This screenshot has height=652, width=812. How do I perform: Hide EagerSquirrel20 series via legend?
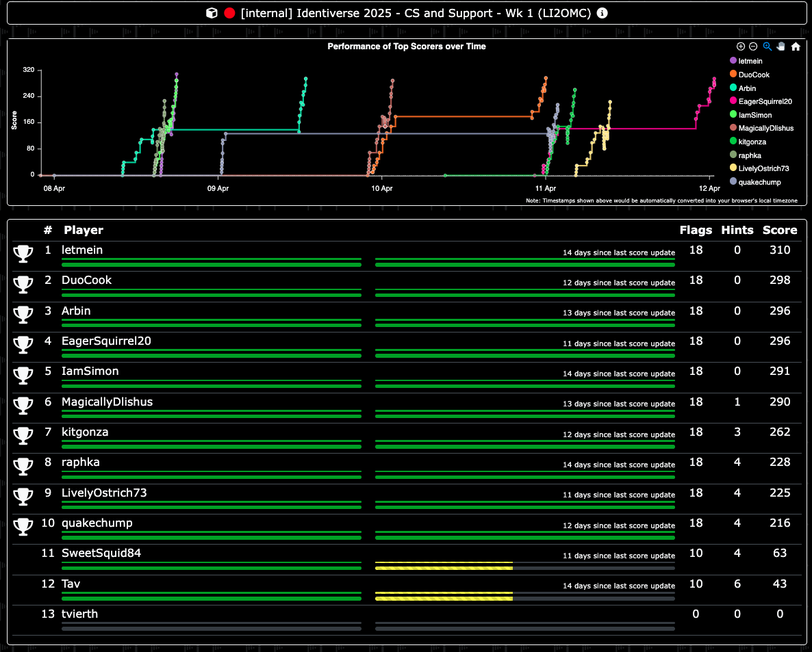pyautogui.click(x=765, y=101)
